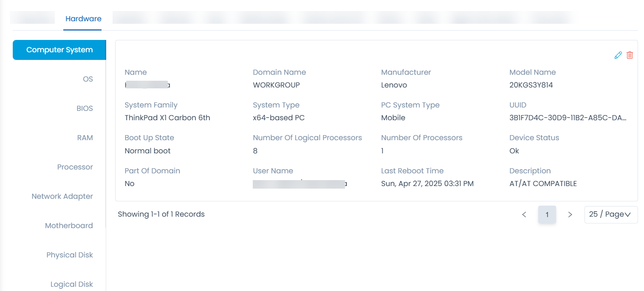
Task: Click ThinkPad X1 Carbon 6th value
Action: pyautogui.click(x=167, y=118)
